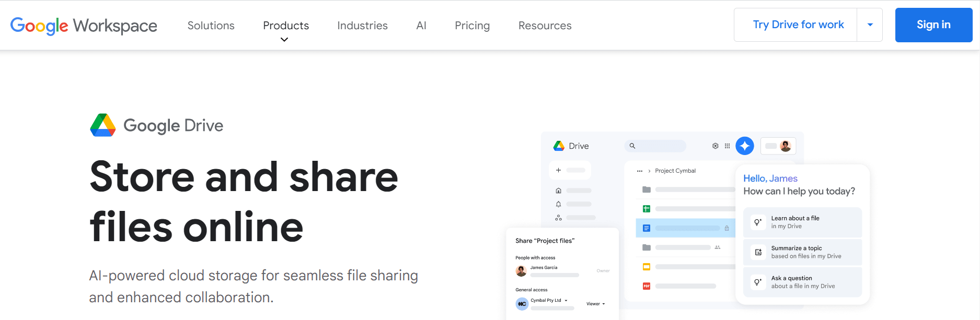This screenshot has height=320, width=980.
Task: Click the blue Gemini sparkle button
Action: tap(745, 146)
